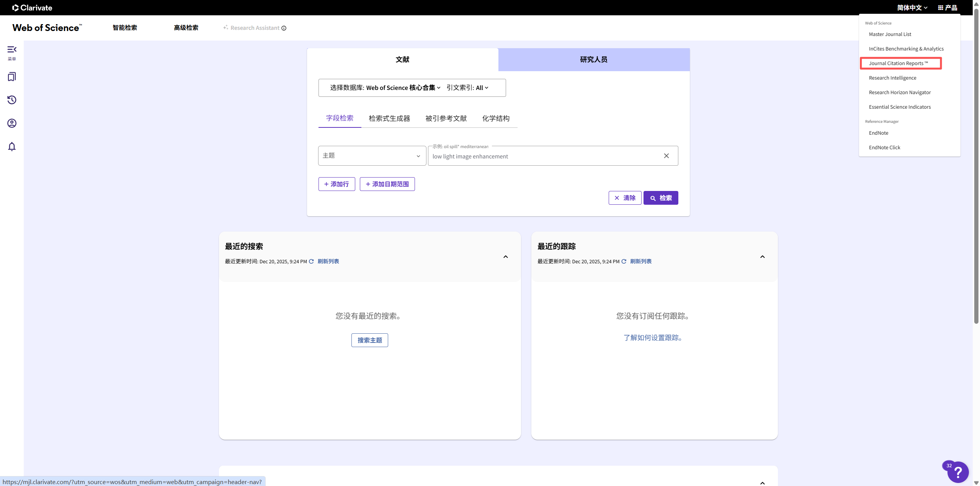The height and width of the screenshot is (486, 980).
Task: Expand the 主题 field dropdown
Action: click(x=372, y=156)
